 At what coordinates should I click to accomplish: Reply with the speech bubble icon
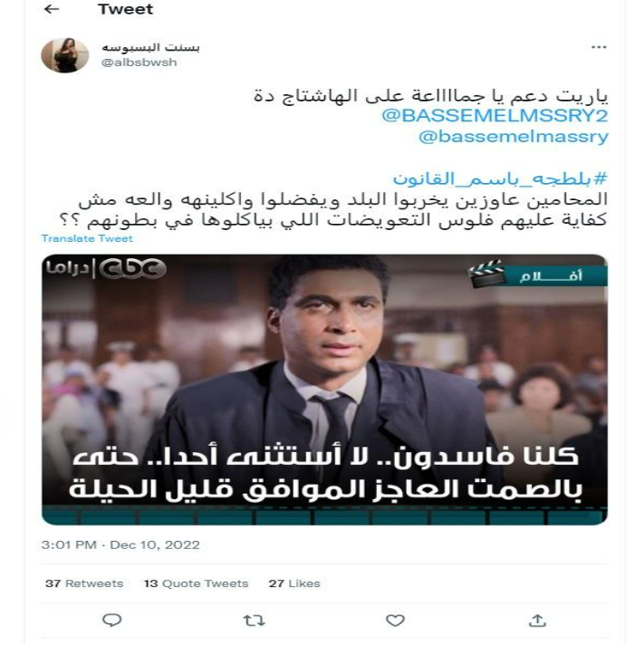click(x=111, y=620)
